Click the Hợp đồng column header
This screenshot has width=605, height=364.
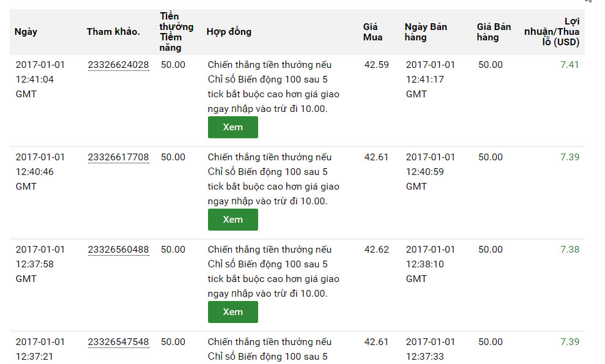point(229,32)
